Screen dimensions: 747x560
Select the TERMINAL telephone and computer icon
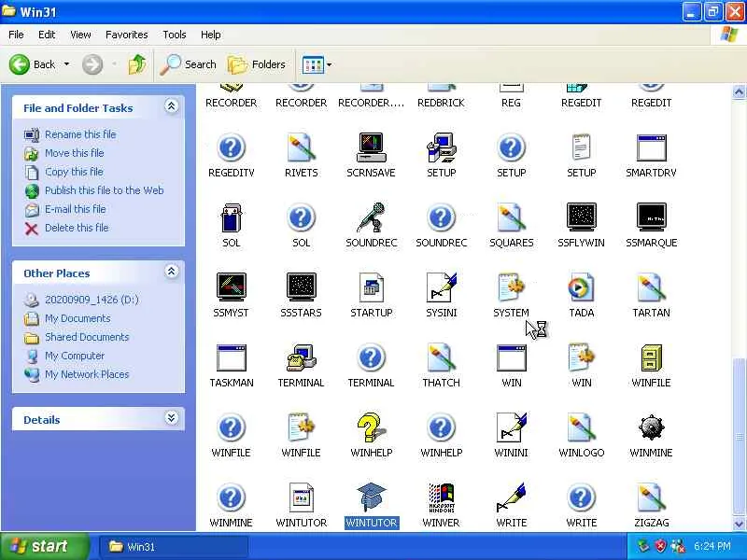[301, 357]
